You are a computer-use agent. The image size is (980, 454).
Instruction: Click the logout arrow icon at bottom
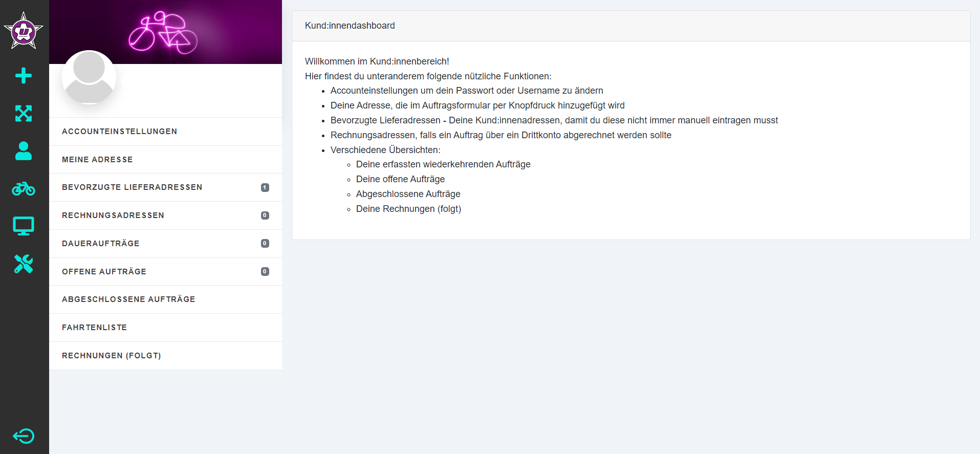pos(24,436)
